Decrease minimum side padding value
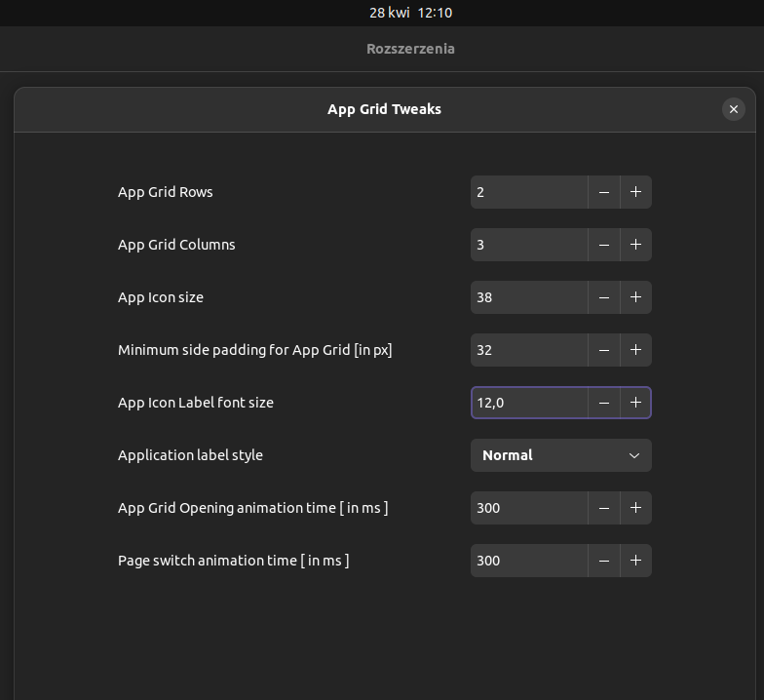764x700 pixels. click(604, 350)
